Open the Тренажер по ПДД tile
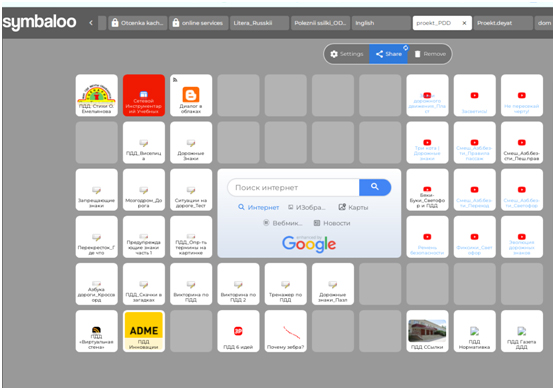The height and width of the screenshot is (390, 555). [286, 284]
